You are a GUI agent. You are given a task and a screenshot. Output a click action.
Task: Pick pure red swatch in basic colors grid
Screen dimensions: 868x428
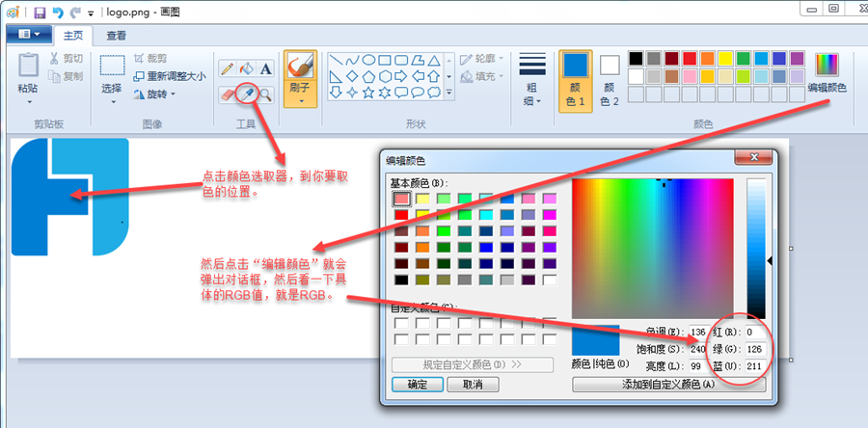point(401,214)
